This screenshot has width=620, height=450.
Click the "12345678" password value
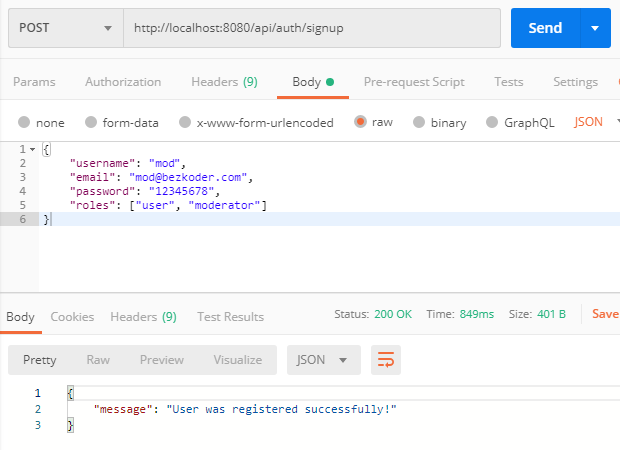[181, 191]
